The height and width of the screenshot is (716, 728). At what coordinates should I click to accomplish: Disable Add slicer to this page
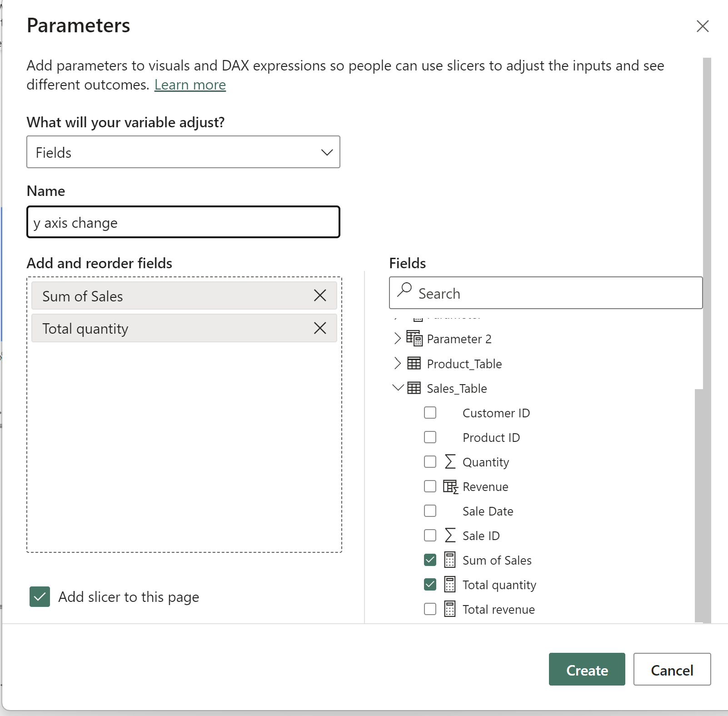(40, 596)
